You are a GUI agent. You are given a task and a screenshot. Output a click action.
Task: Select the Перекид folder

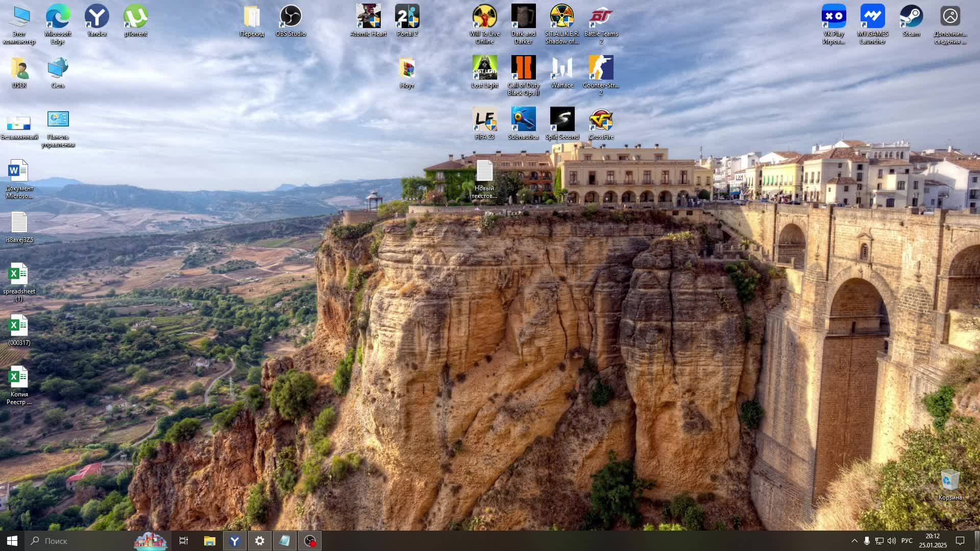tap(252, 21)
